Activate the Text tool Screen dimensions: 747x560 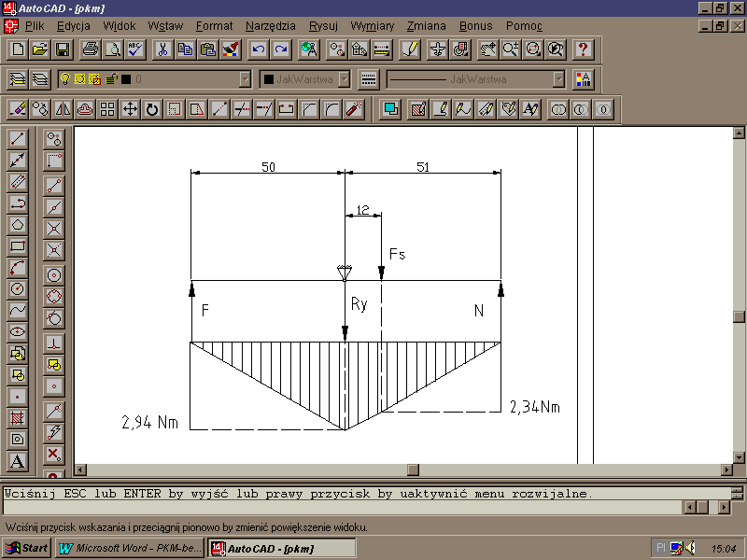coord(17,461)
